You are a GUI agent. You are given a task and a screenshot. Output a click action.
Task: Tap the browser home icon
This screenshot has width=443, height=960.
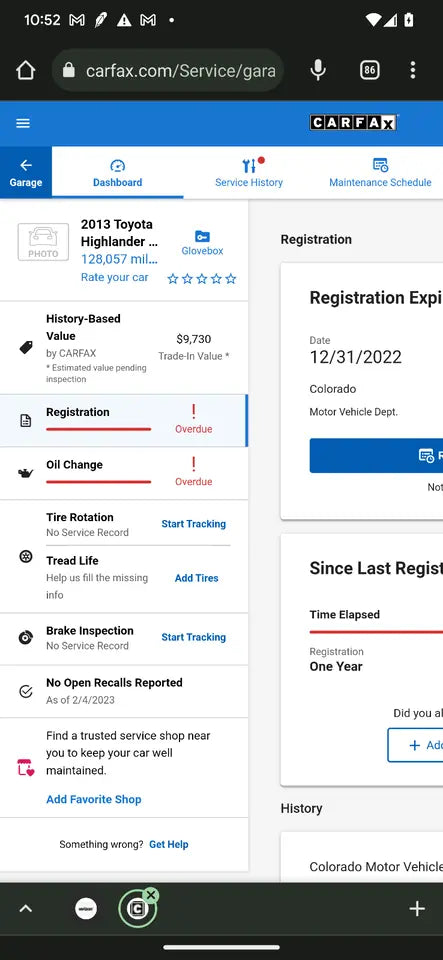25,70
